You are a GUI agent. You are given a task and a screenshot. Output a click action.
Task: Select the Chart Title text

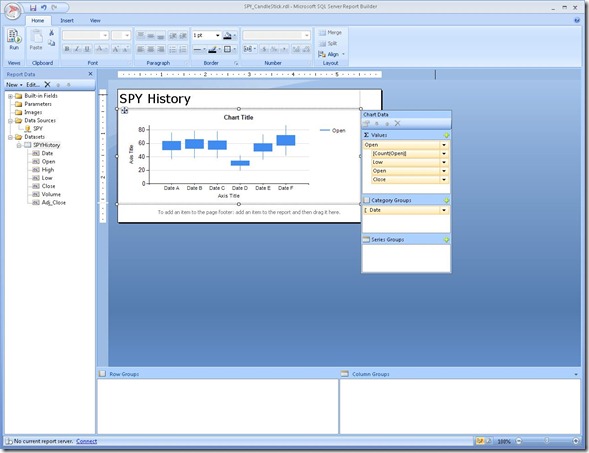click(239, 117)
